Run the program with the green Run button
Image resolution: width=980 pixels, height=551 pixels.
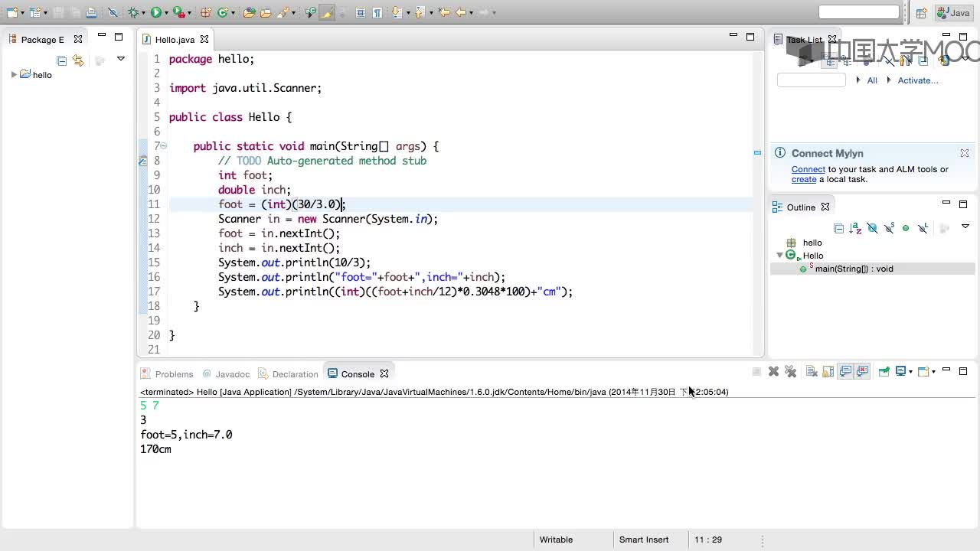(156, 12)
